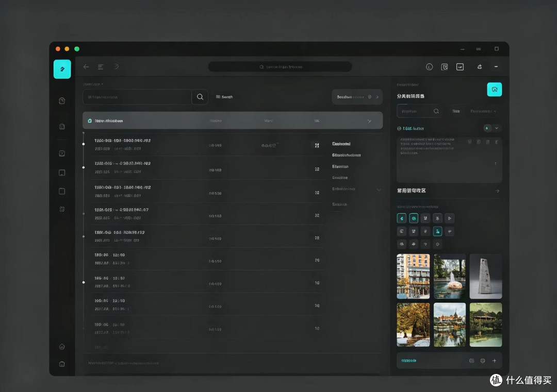Screen dimensions: 557x392
Task: Select the second entry in the side list
Action: coord(347,155)
